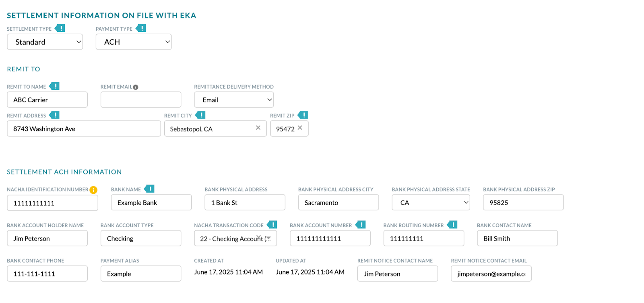644x303 pixels.
Task: Clear the NACHA Transaction Code selection
Action: pos(259,237)
